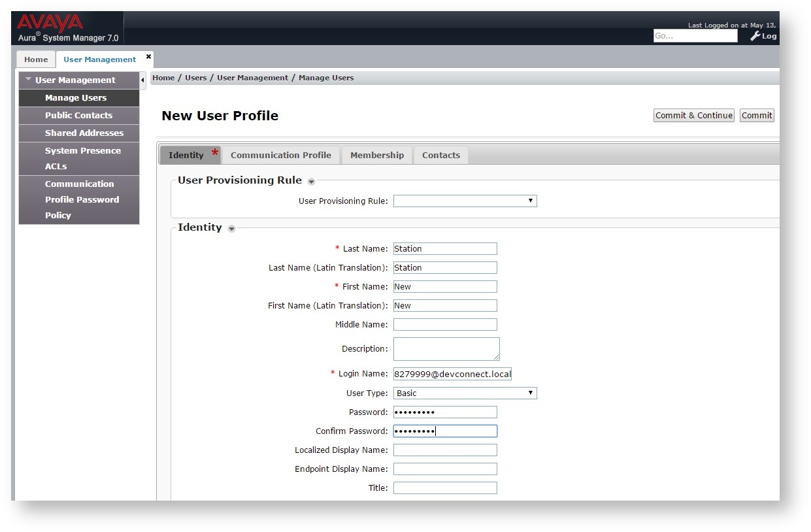Collapse the Identity section arrow
The image size is (811, 532).
pyautogui.click(x=231, y=229)
